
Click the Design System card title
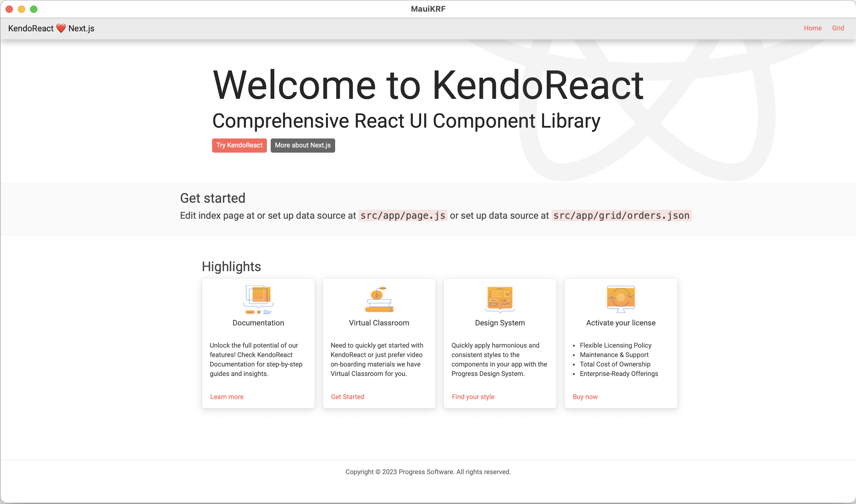point(500,323)
